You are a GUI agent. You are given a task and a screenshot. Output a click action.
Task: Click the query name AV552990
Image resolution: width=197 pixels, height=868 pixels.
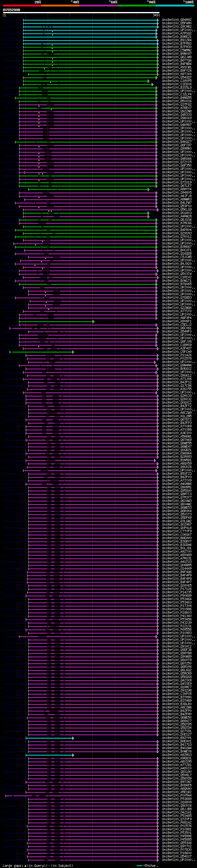[x=11, y=10]
